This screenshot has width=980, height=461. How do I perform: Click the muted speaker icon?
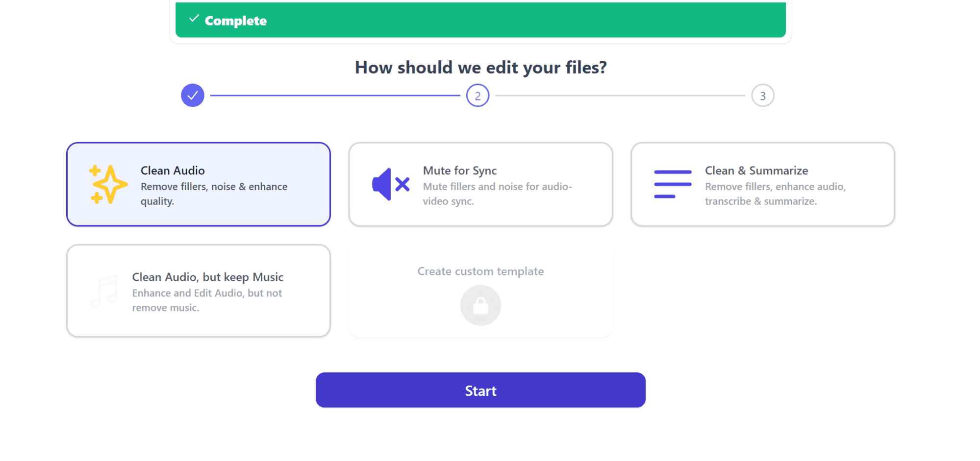[391, 184]
